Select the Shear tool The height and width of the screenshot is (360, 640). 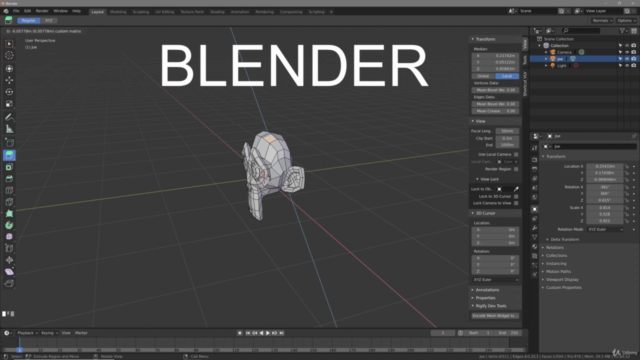[9, 272]
